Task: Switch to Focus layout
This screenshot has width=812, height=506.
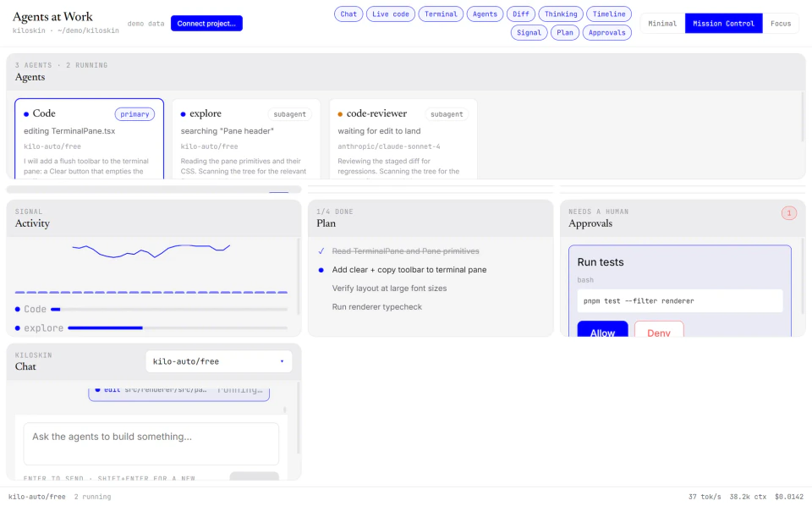Action: (781, 24)
